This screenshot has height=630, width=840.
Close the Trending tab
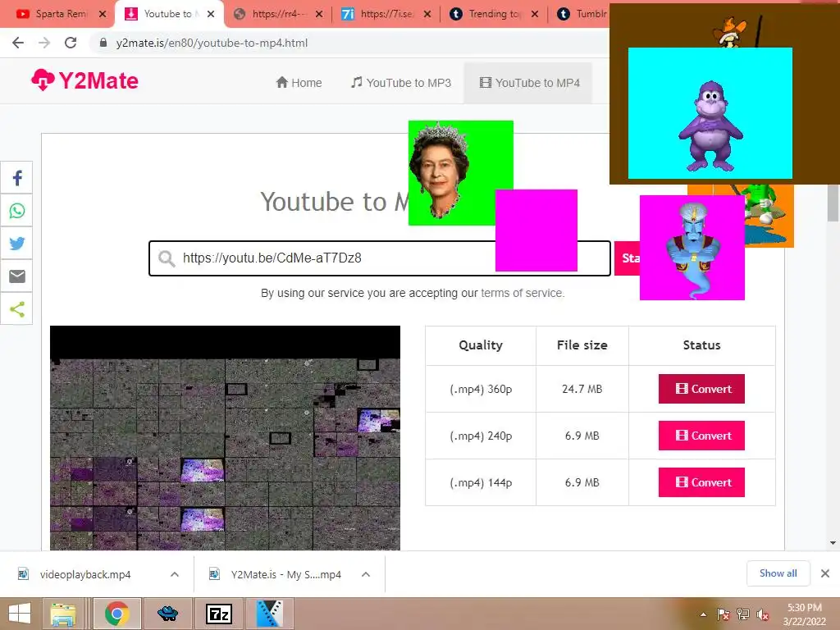tap(535, 15)
